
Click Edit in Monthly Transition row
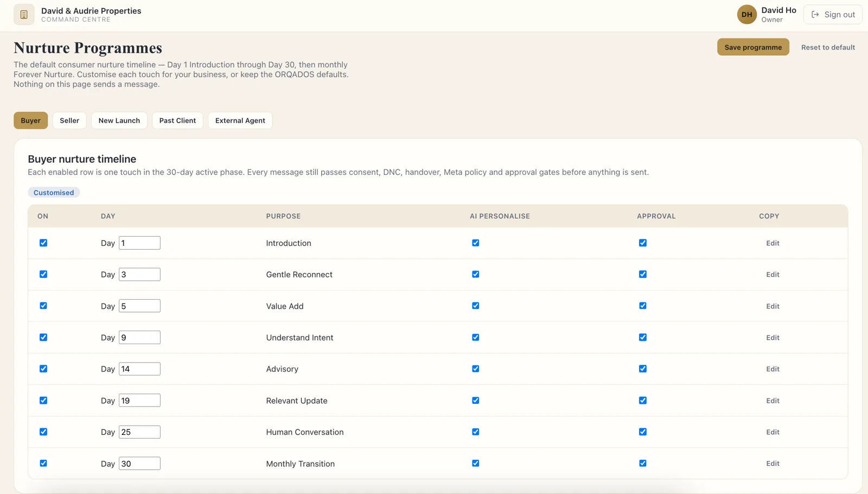pos(773,464)
